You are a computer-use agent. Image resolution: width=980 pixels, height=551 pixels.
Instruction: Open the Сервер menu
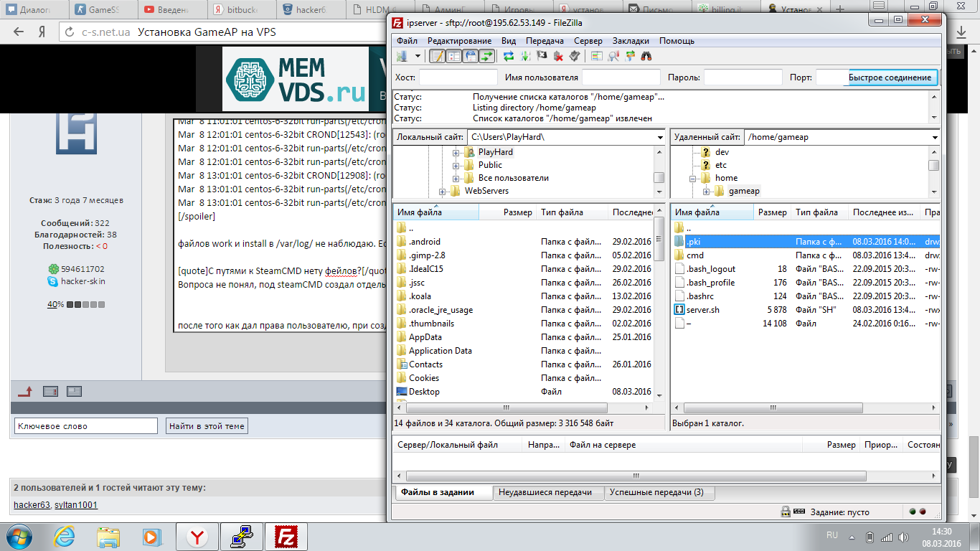click(588, 41)
